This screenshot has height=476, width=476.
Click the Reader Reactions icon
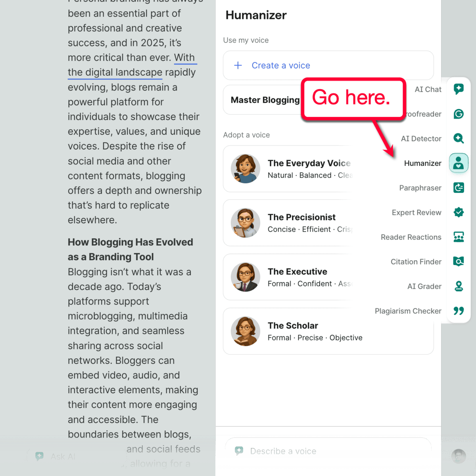(x=459, y=237)
